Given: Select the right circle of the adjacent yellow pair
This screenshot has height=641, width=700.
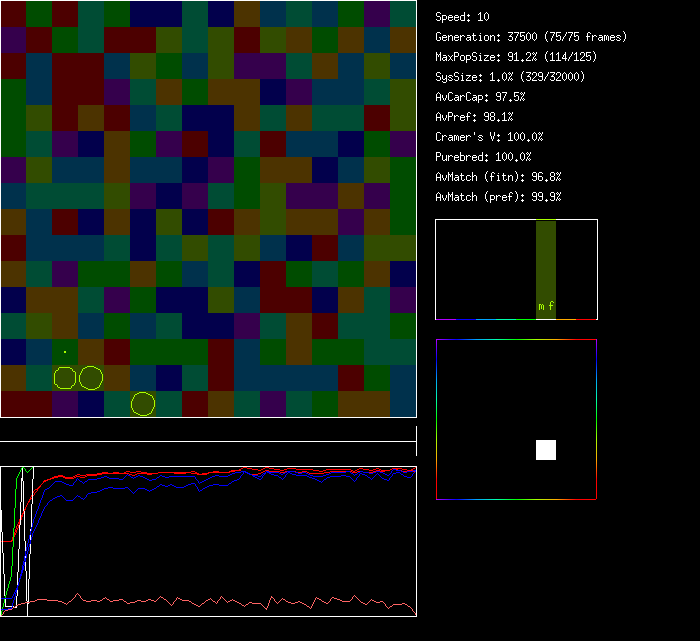Looking at the screenshot, I should [91, 378].
